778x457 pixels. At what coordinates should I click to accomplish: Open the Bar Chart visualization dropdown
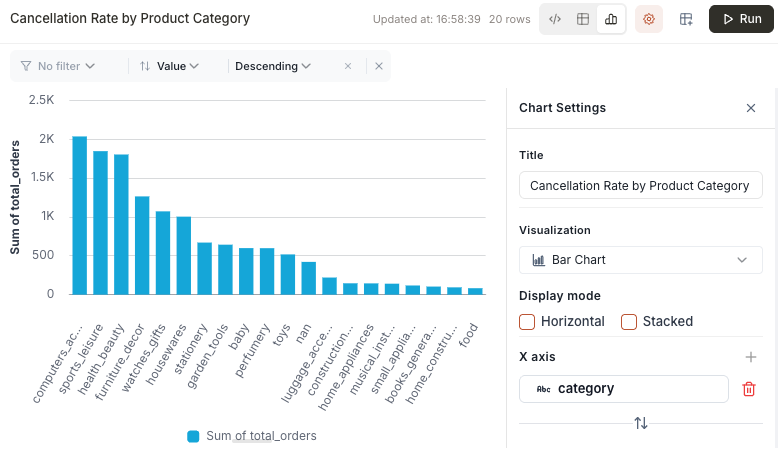coord(641,260)
